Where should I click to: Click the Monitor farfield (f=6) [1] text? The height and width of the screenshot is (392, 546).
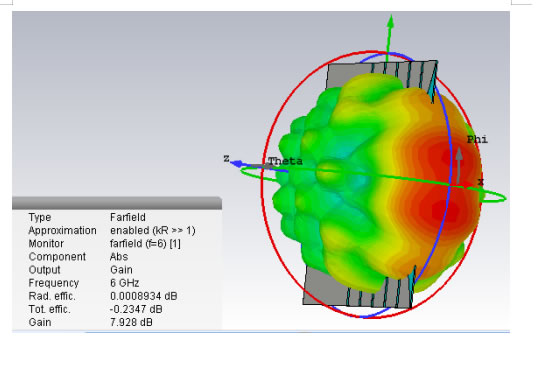coord(145,243)
